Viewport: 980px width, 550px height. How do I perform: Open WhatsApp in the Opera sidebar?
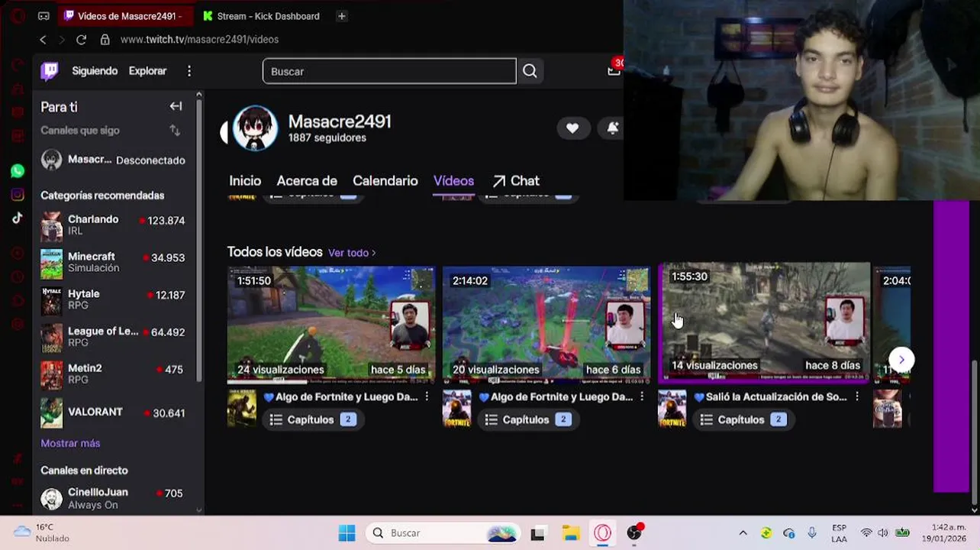pos(18,171)
